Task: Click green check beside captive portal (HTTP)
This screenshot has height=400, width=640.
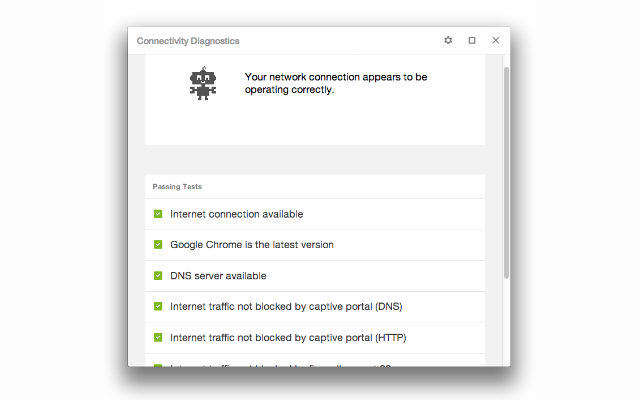Action: [x=158, y=338]
